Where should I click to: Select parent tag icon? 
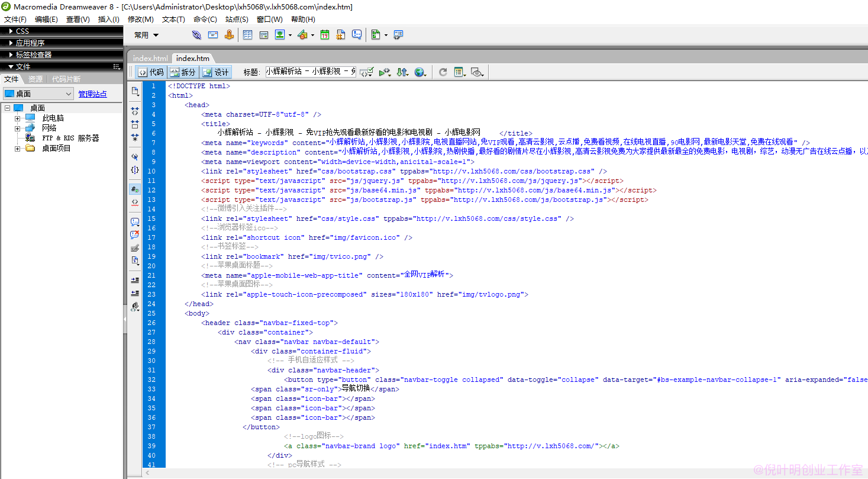pyautogui.click(x=135, y=157)
